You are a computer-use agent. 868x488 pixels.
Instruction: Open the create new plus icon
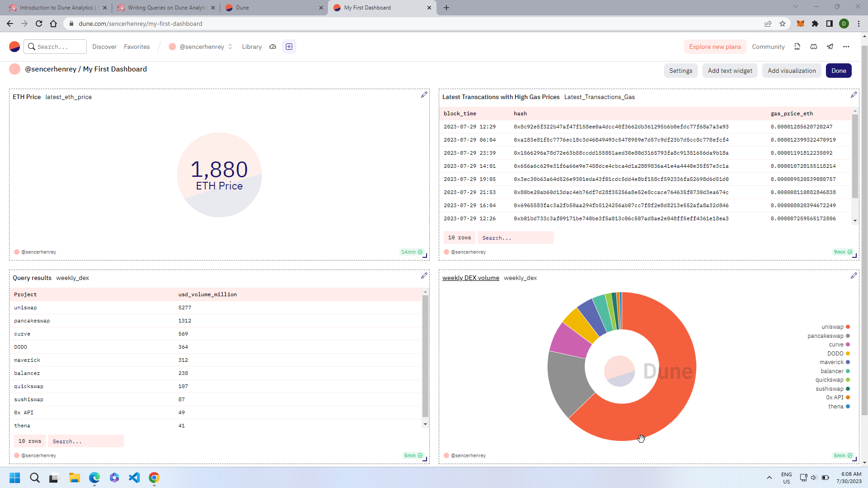[x=289, y=47]
